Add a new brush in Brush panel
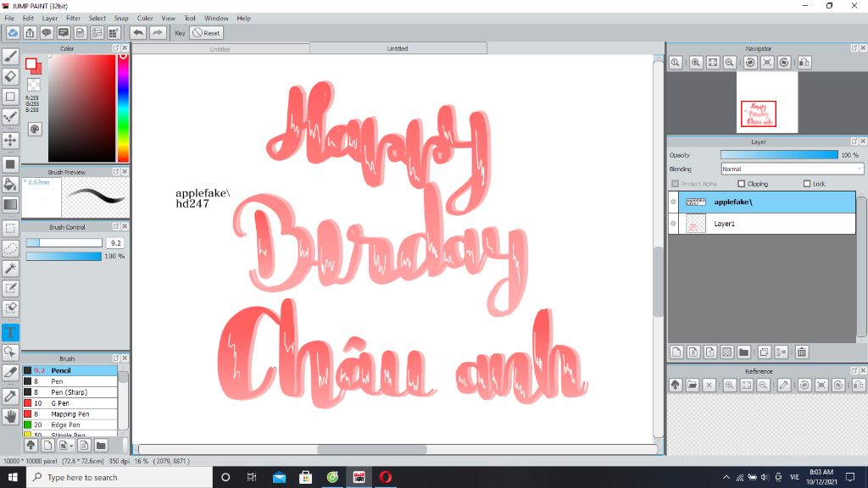 pos(47,446)
